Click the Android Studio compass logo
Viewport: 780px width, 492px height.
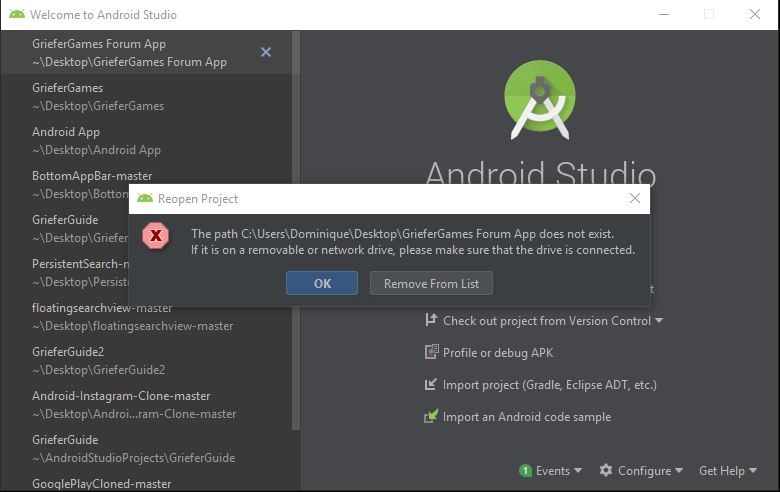(x=540, y=99)
